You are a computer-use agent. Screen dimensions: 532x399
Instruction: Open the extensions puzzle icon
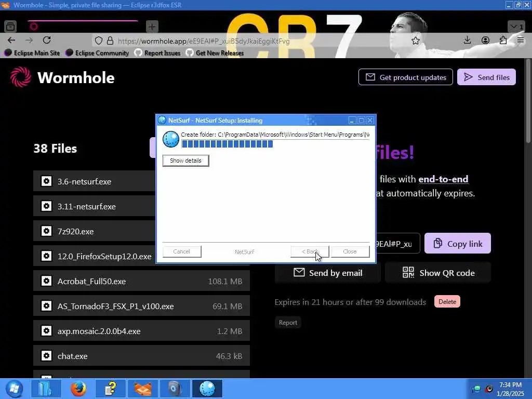503,41
